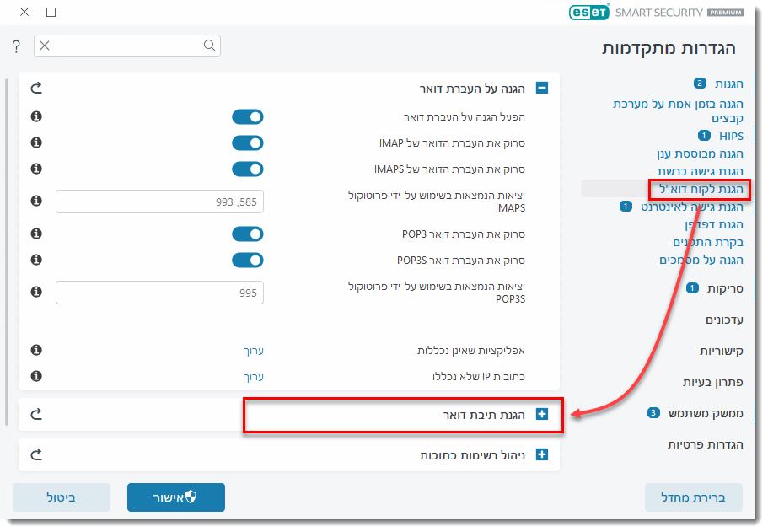
Task: Select בקרת התקנים in sidebar
Action: pos(708,242)
